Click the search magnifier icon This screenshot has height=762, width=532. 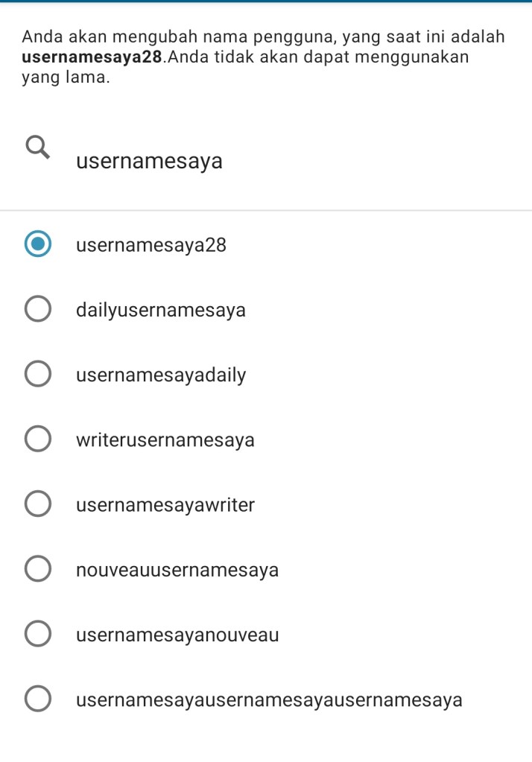tap(39, 147)
